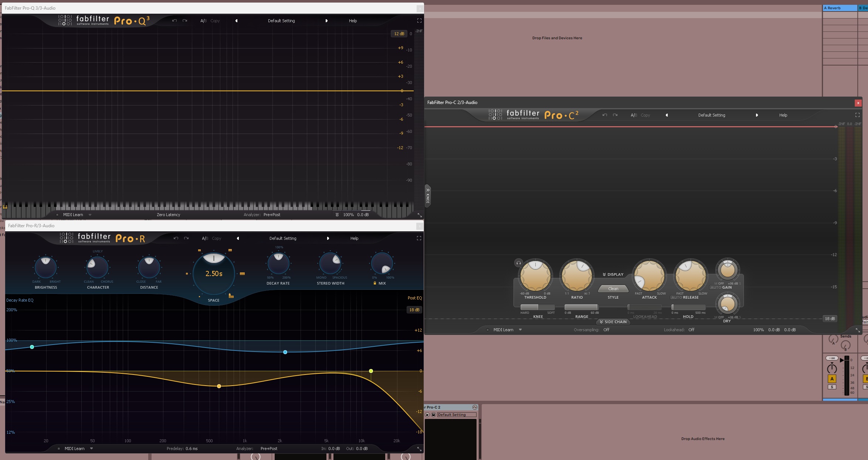Open Default Setting preset menu in Pro-C 2
868x460 pixels.
point(712,115)
